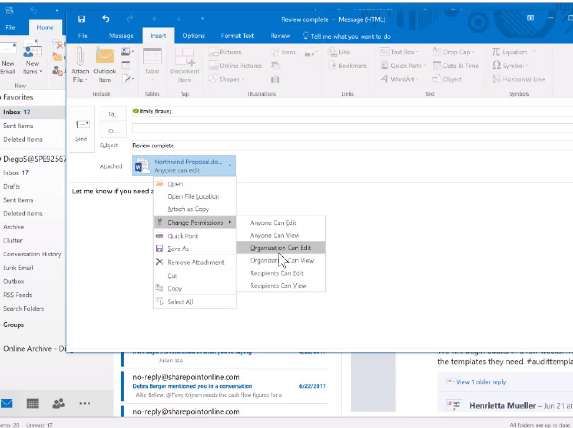573x428 pixels.
Task: Open the Review ribbon tab
Action: click(x=280, y=36)
